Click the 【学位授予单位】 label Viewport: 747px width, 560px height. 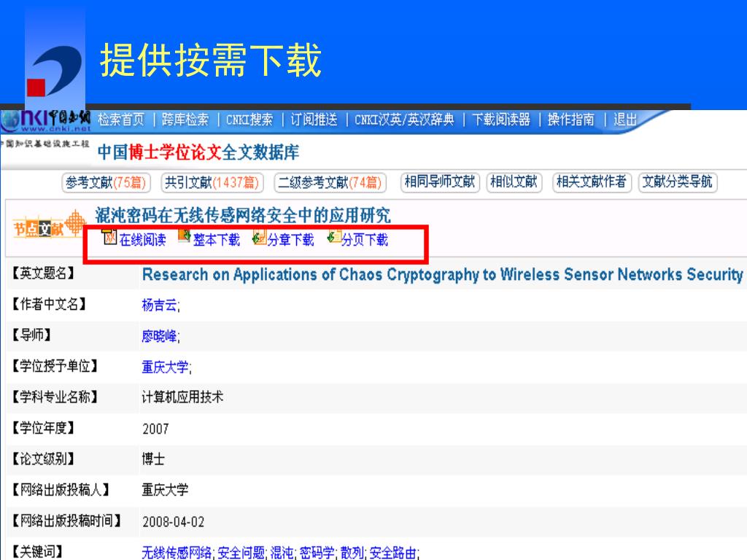pyautogui.click(x=55, y=366)
